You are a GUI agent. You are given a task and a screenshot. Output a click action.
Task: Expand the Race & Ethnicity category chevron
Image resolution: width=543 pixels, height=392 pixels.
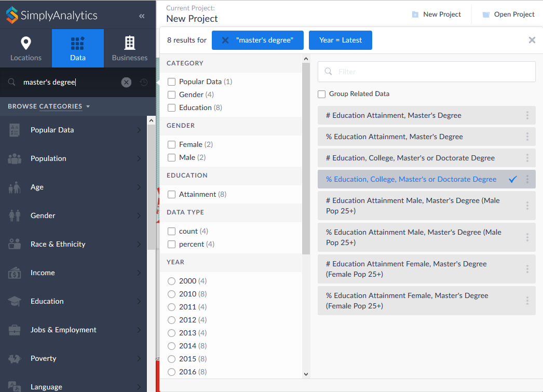(x=139, y=244)
